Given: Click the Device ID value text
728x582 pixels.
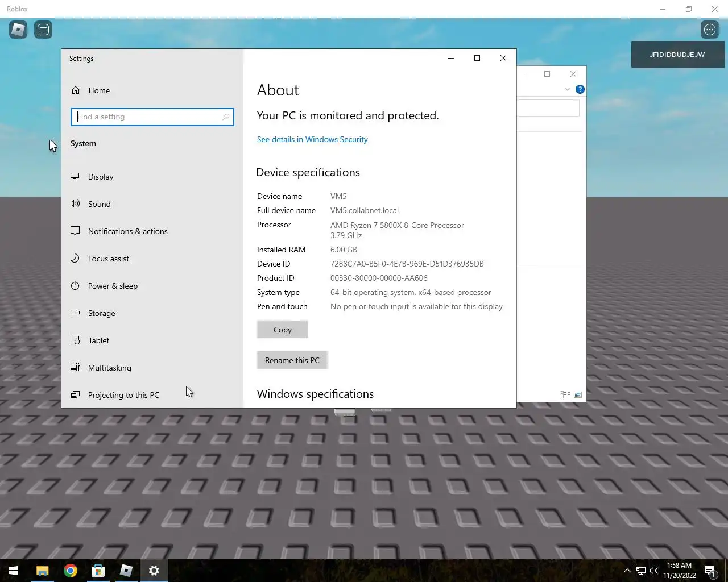Looking at the screenshot, I should (407, 264).
